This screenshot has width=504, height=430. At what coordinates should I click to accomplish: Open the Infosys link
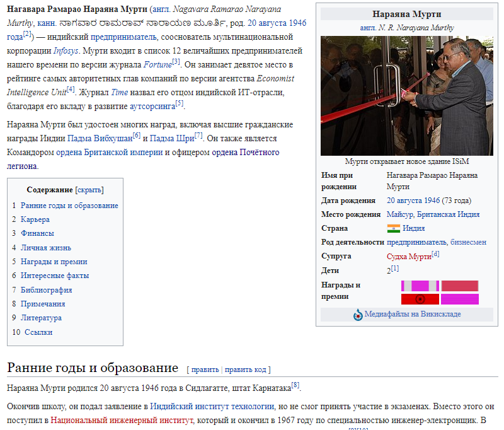point(66,51)
